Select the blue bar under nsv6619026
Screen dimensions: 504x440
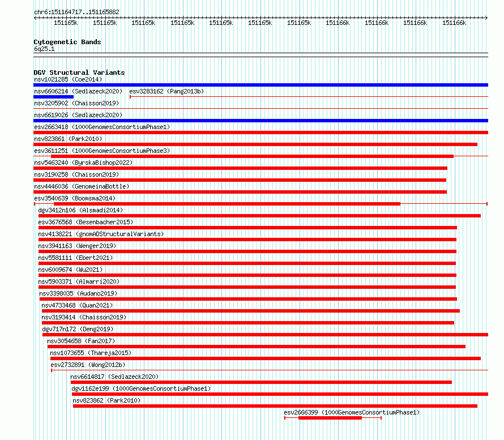(x=260, y=121)
